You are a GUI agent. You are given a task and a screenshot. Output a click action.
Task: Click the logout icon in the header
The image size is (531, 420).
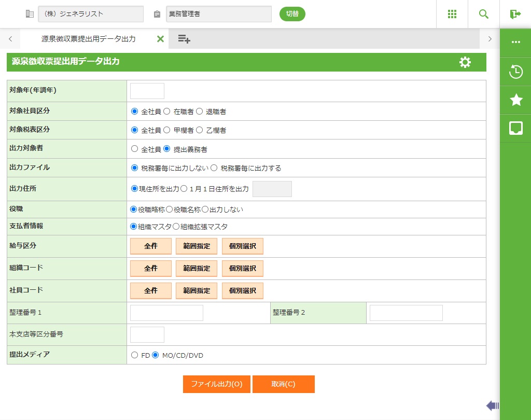click(x=515, y=14)
